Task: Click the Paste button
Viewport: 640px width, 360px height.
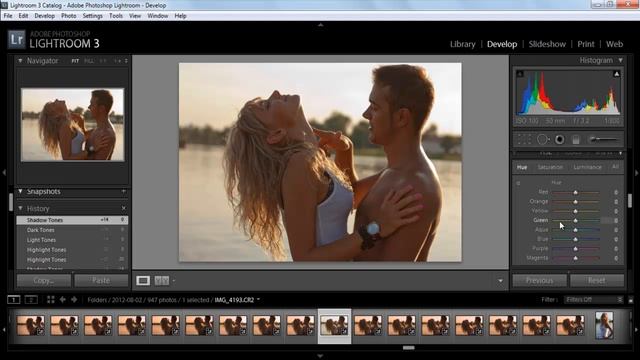Action: (x=101, y=280)
